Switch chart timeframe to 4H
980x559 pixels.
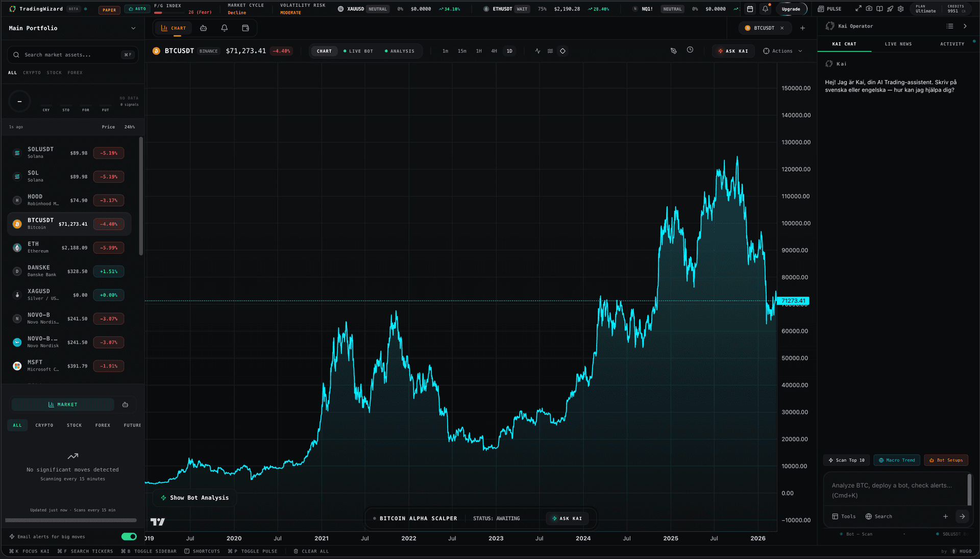[x=494, y=51]
